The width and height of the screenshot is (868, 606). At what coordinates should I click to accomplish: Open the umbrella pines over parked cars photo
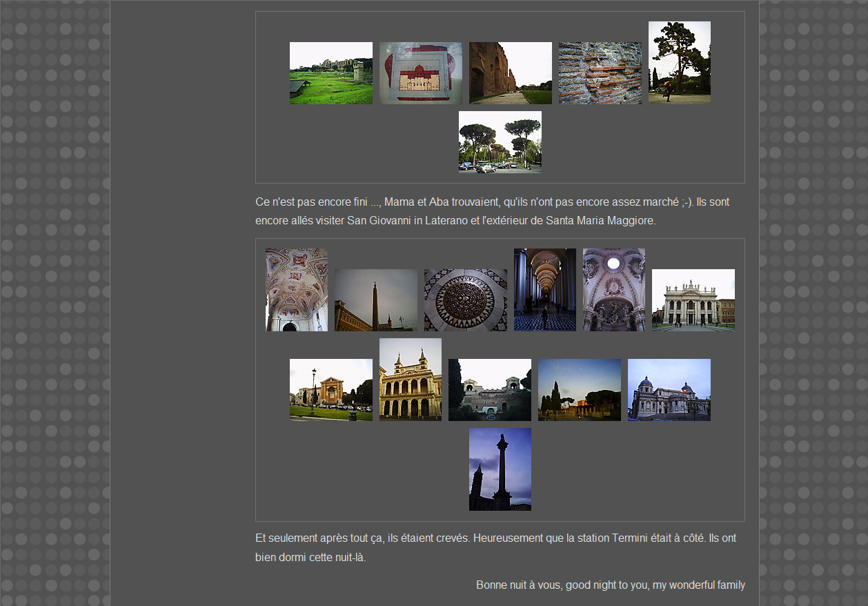pos(500,141)
